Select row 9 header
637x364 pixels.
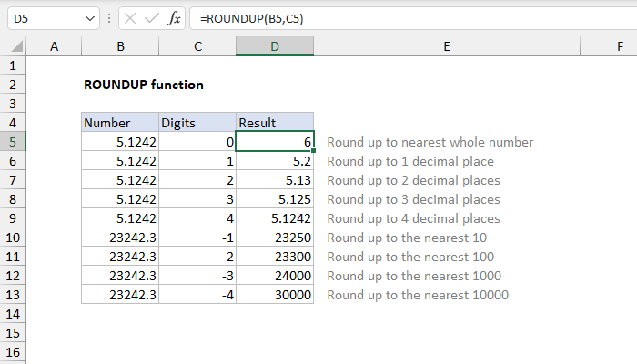(13, 218)
